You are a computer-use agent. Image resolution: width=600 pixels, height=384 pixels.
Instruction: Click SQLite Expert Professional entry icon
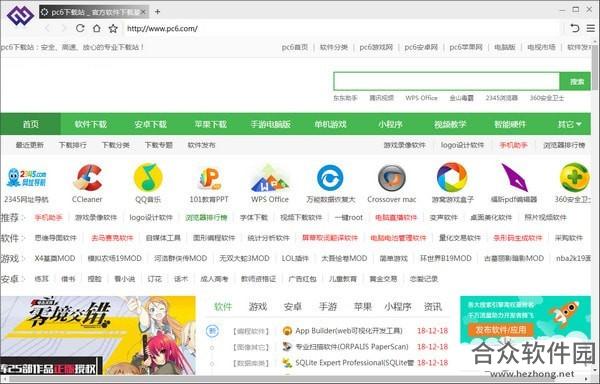tap(287, 362)
